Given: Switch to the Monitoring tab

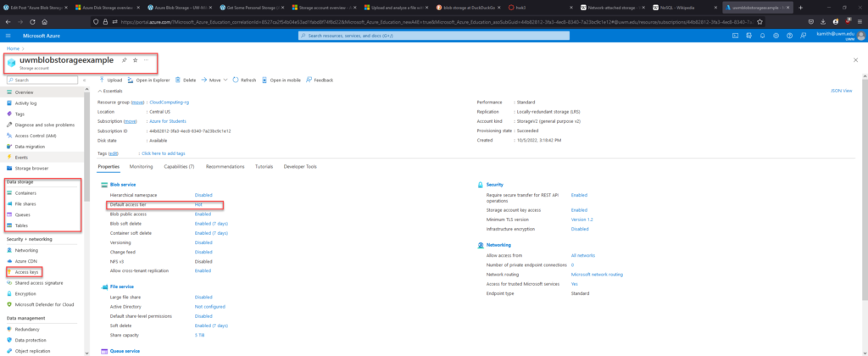Looking at the screenshot, I should coord(142,166).
